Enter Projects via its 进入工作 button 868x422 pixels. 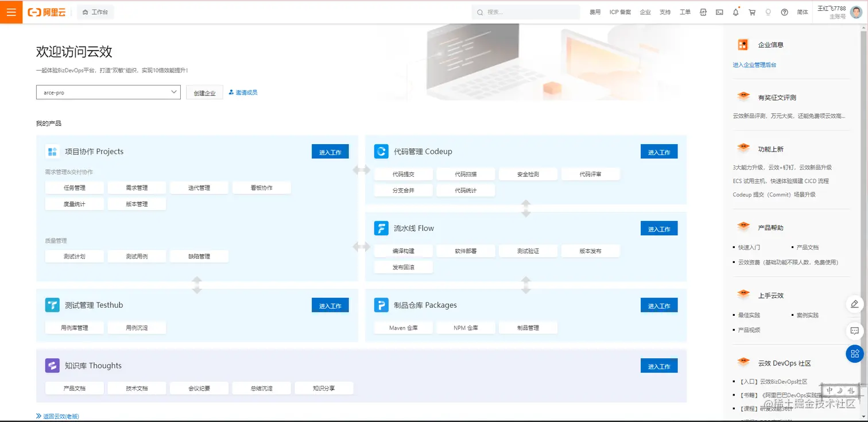pyautogui.click(x=330, y=152)
